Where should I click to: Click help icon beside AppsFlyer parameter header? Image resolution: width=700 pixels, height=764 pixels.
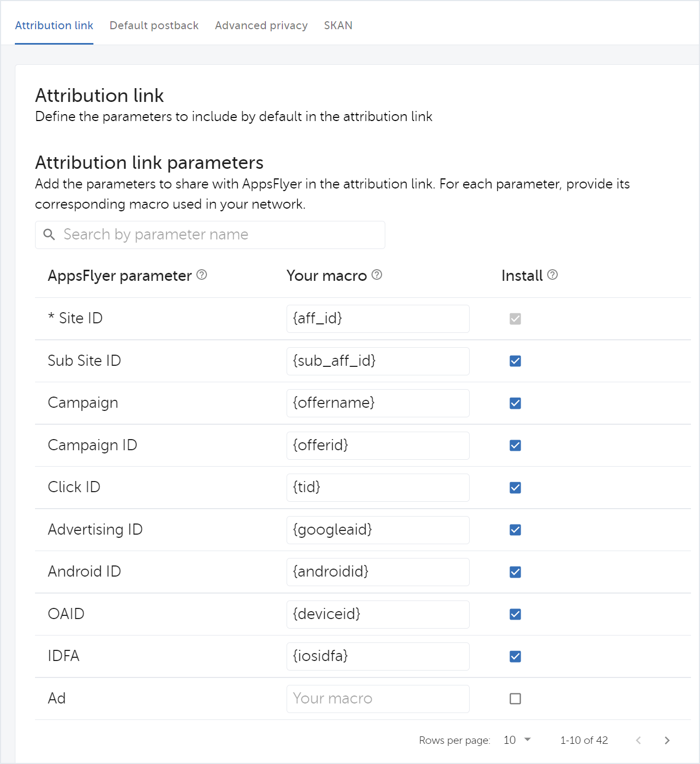point(202,275)
